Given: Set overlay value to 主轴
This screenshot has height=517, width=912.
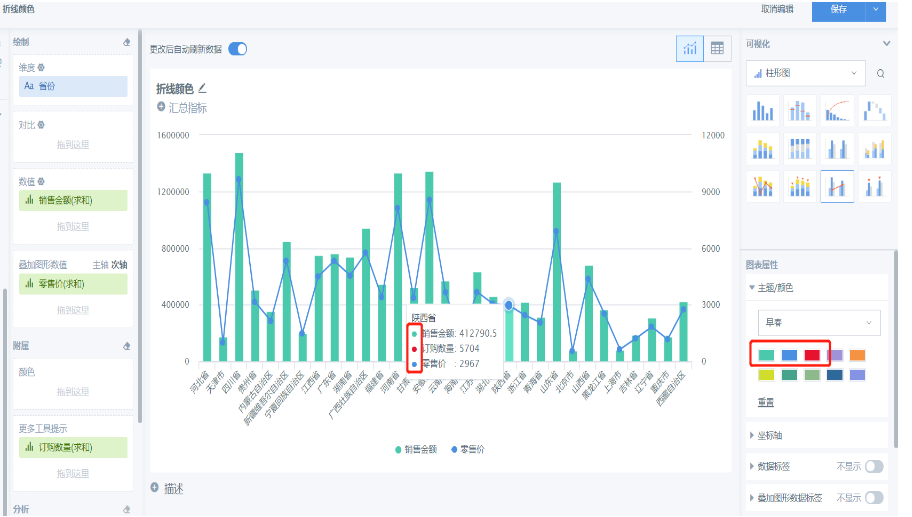Looking at the screenshot, I should [x=100, y=265].
